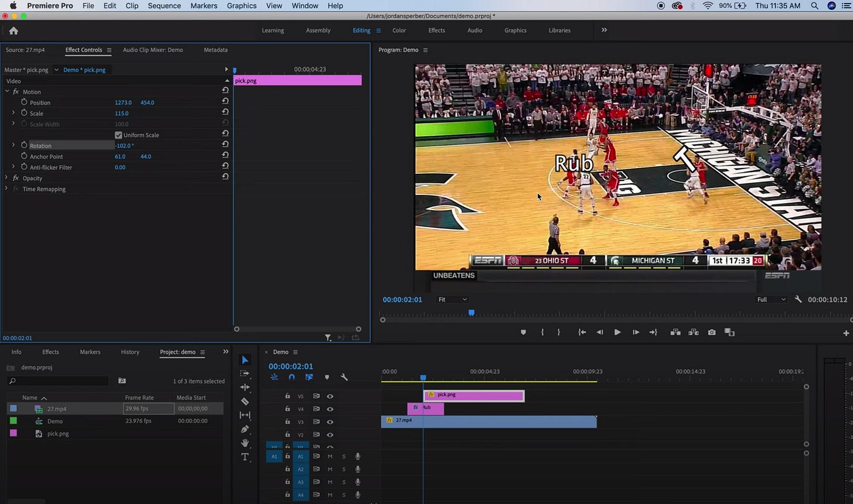853x504 pixels.
Task: Click the timeline playhead marker
Action: pos(423,378)
